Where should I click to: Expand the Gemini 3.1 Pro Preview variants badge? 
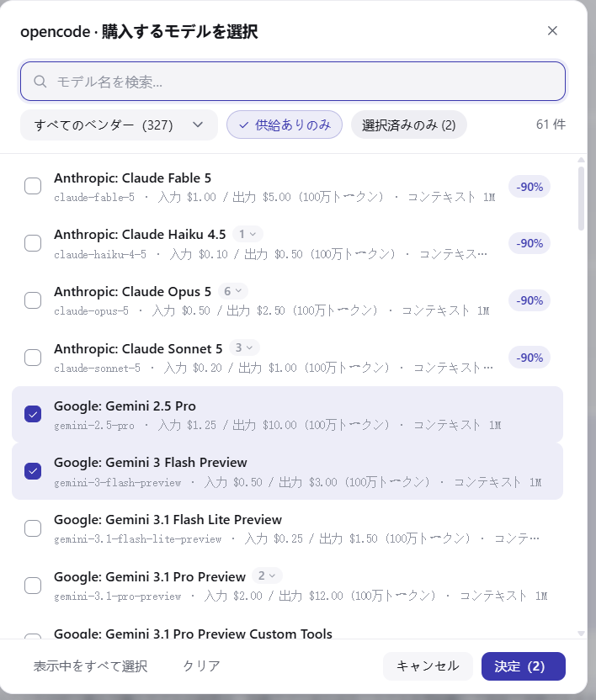267,575
